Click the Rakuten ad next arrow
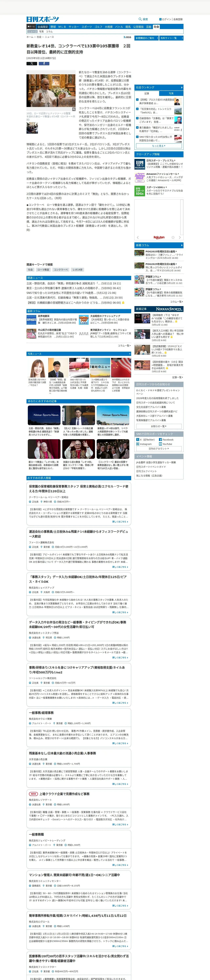Viewport: 210px width, 980px height. coord(180,237)
